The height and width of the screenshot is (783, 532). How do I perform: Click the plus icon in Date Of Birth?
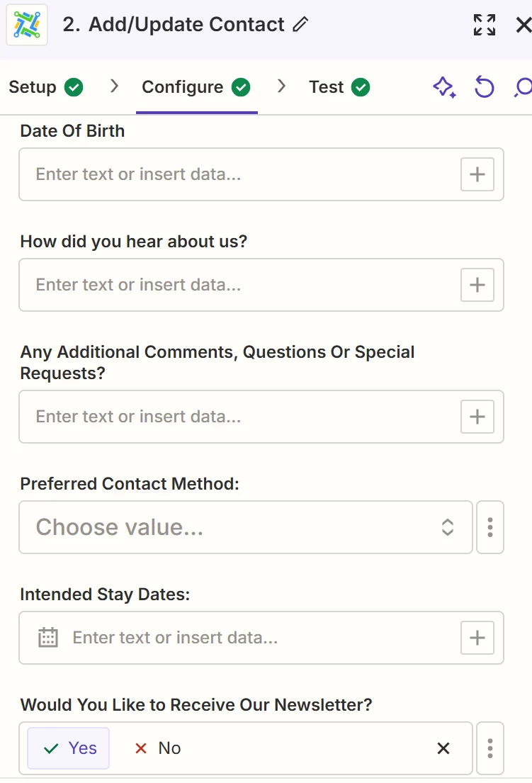(477, 174)
